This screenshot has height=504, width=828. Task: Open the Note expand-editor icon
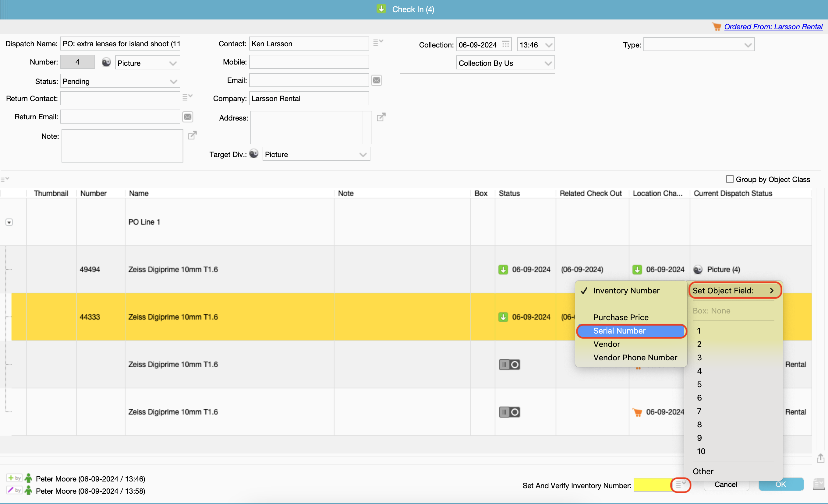pyautogui.click(x=192, y=135)
